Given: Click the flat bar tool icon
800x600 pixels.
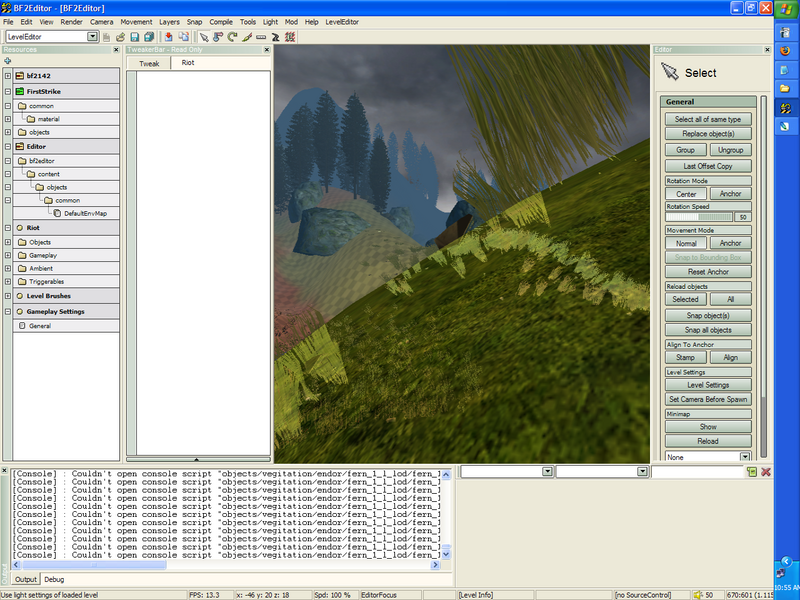Looking at the screenshot, I should (x=261, y=37).
